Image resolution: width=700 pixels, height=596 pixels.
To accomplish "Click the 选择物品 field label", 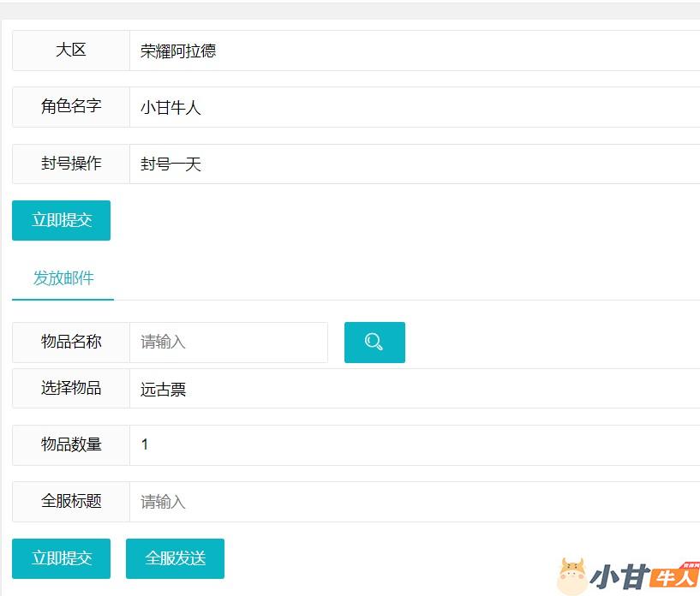I will pos(71,389).
